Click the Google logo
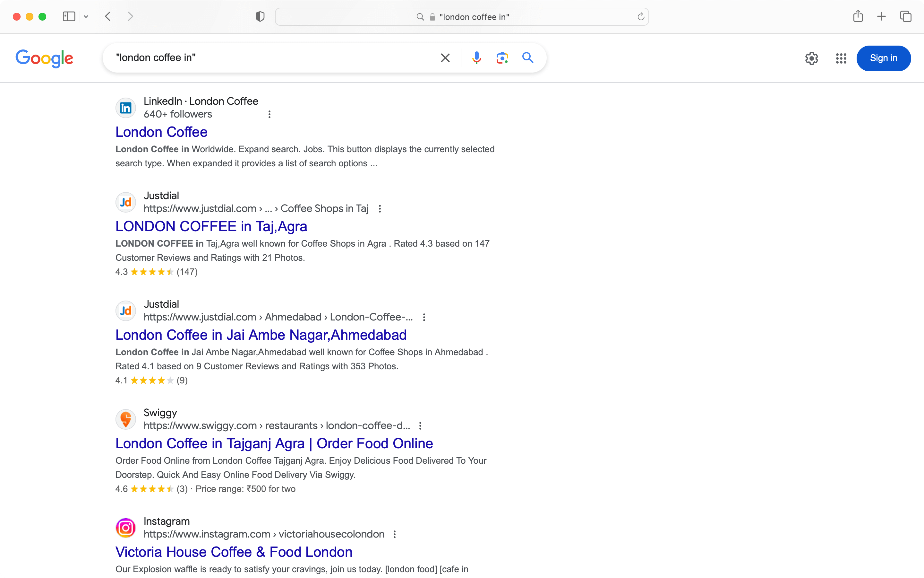Image resolution: width=924 pixels, height=578 pixels. [x=44, y=58]
